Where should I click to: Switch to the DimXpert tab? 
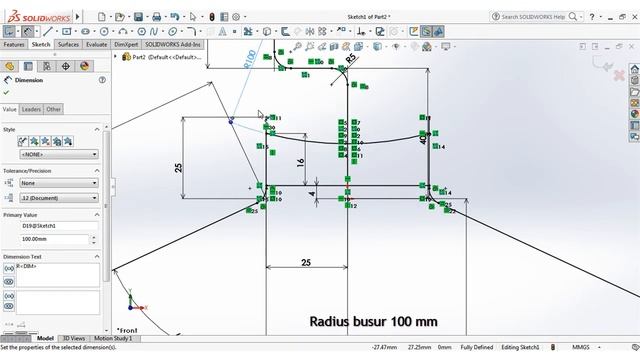coord(126,44)
